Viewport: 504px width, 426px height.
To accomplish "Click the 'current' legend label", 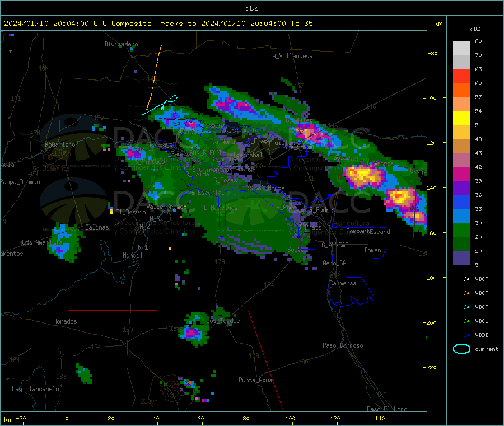I will coord(487,349).
